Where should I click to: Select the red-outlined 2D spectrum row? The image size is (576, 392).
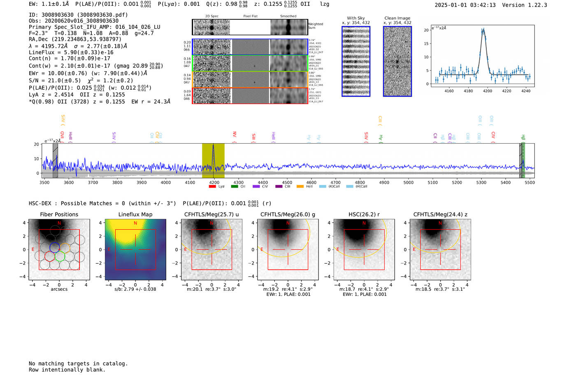(250, 95)
